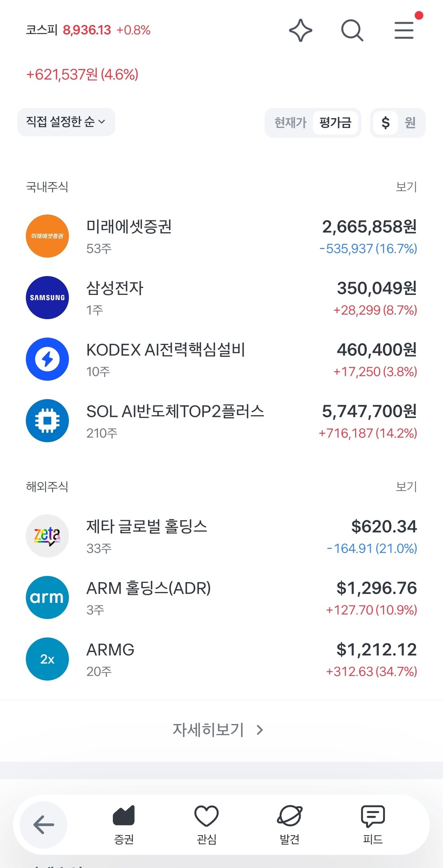The height and width of the screenshot is (868, 443).
Task: Open the 증권 tab icon
Action: click(124, 825)
